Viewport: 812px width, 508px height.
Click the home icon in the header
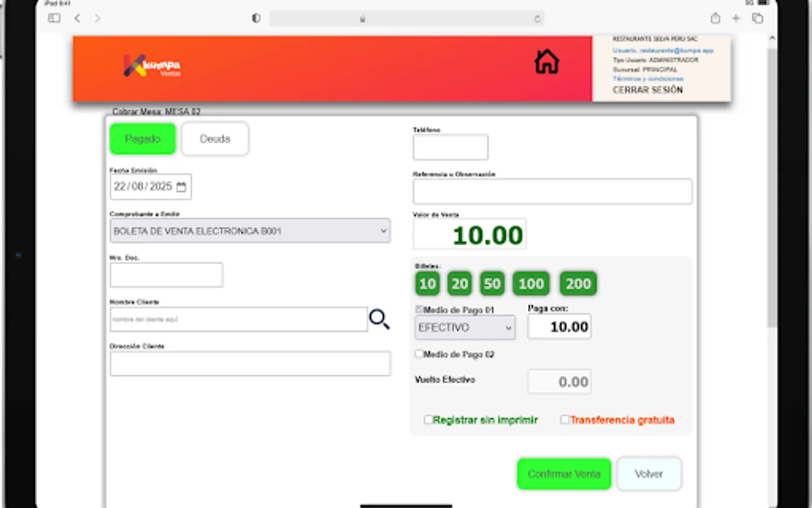(546, 62)
